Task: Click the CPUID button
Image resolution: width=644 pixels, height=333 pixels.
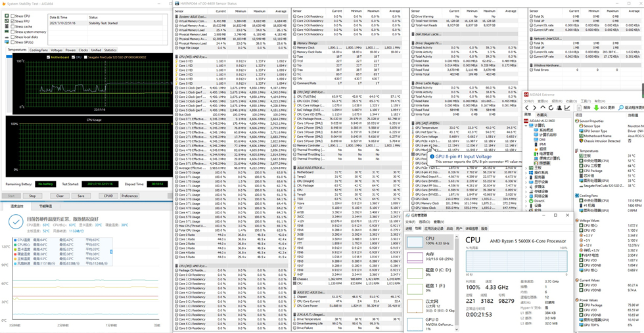Action: (x=108, y=196)
